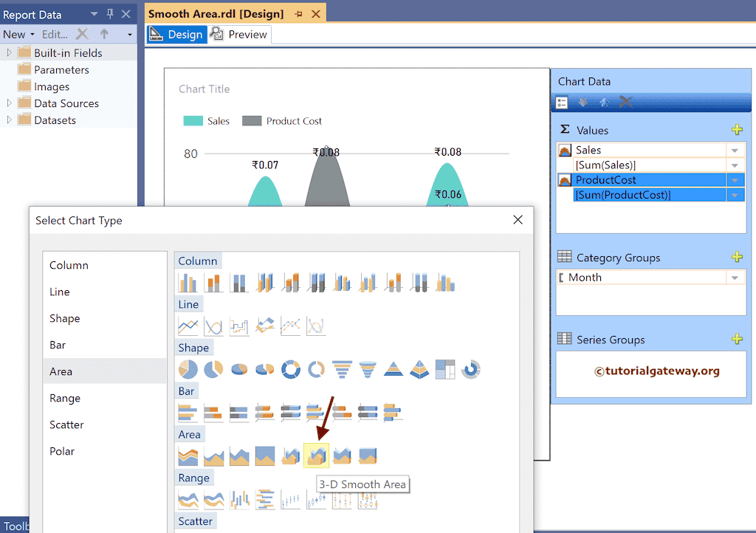Click the Sales legend color swatch
Screen dimensions: 756x533
click(x=193, y=121)
